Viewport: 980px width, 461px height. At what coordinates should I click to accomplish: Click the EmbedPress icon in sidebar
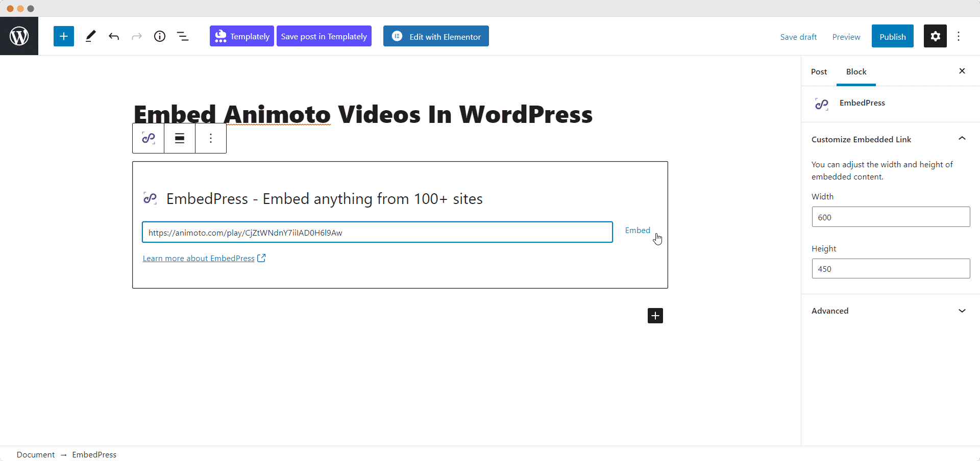pos(821,104)
